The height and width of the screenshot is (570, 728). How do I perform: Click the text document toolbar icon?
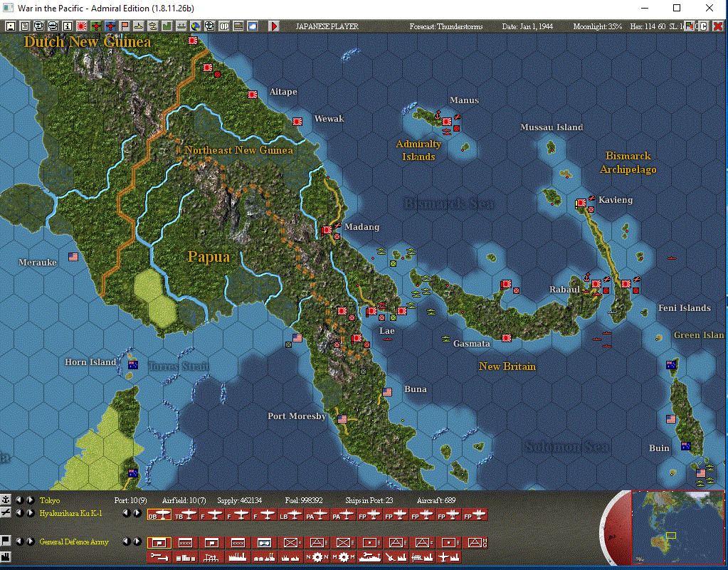click(25, 26)
